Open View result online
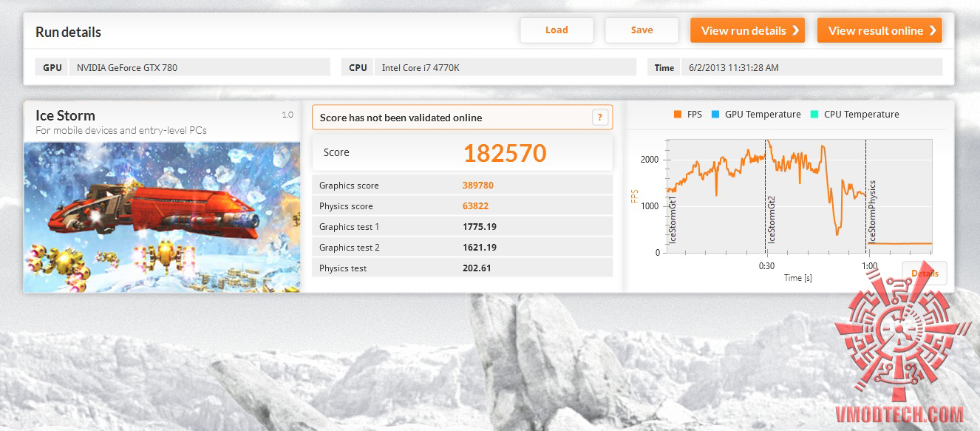The height and width of the screenshot is (431, 980). click(x=879, y=30)
